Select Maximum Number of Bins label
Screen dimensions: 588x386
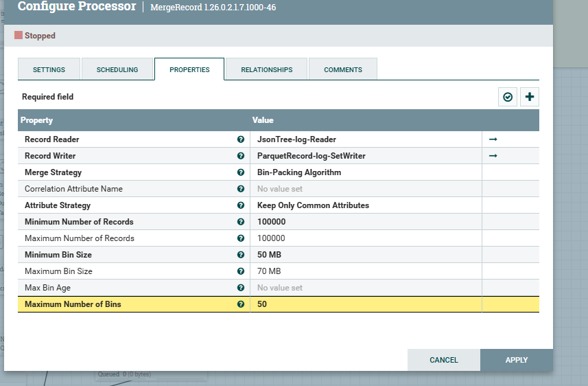[x=73, y=304]
